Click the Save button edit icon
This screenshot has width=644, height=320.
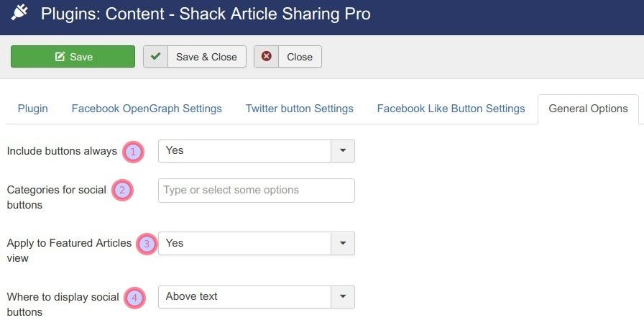(60, 57)
